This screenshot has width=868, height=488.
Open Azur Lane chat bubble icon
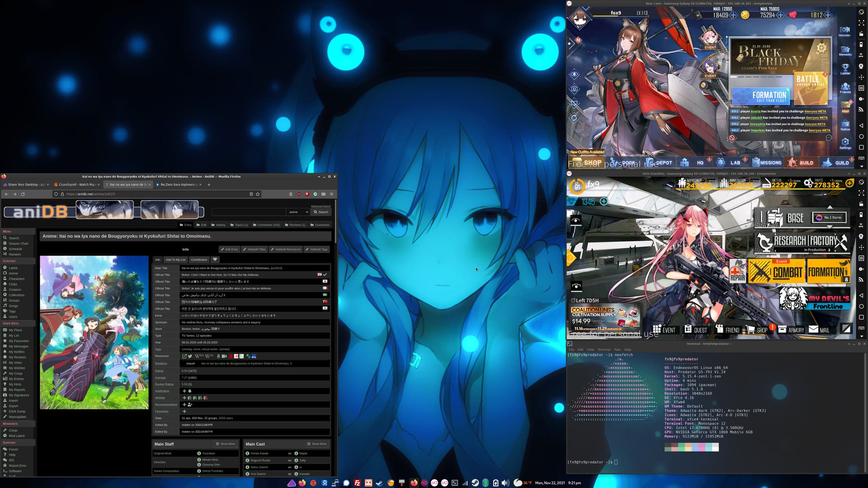(828, 138)
